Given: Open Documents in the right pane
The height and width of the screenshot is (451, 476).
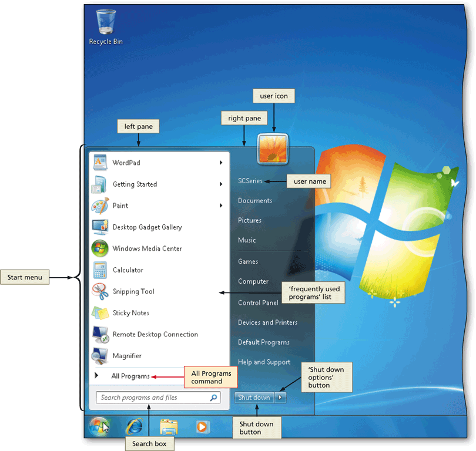Looking at the screenshot, I should 255,200.
